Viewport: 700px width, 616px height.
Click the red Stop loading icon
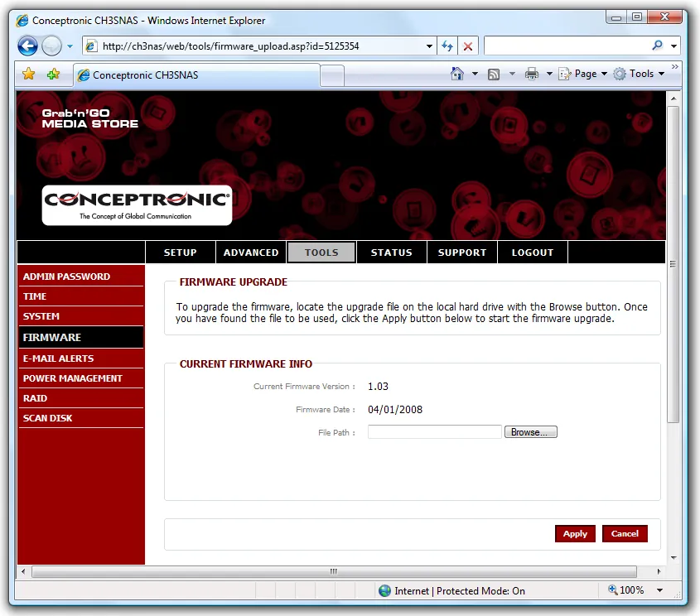pyautogui.click(x=468, y=46)
